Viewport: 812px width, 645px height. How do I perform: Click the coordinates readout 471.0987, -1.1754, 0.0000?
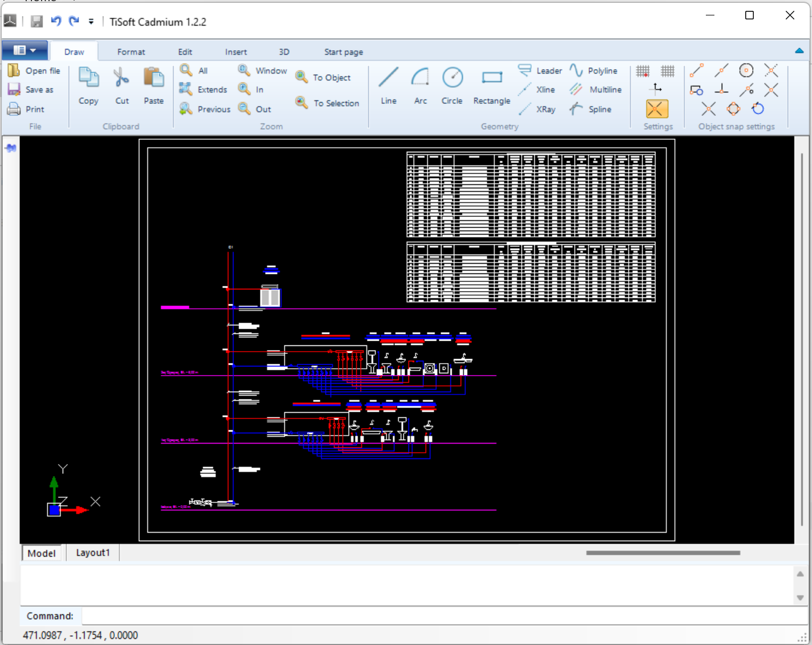coord(80,635)
